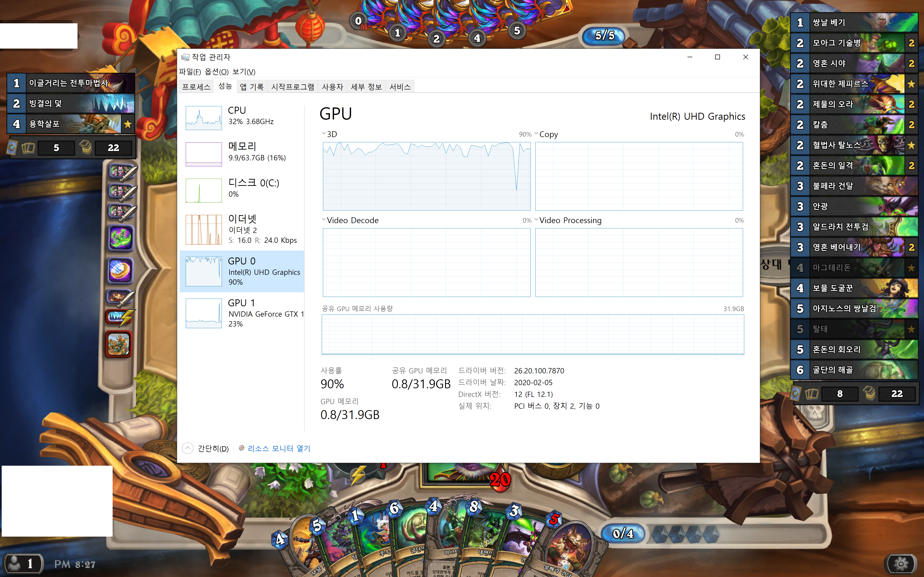This screenshot has width=924, height=577.
Task: Open the Copy engine graph dropdown
Action: 536,134
